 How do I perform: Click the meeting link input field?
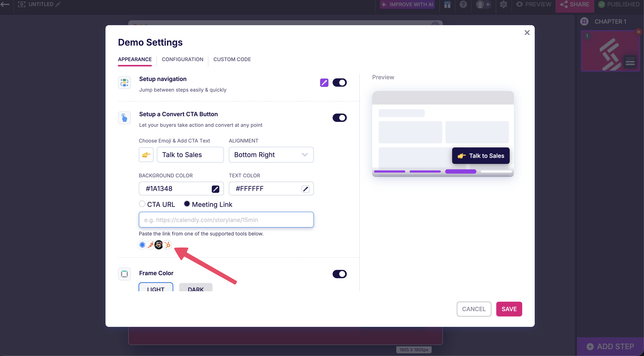coord(226,220)
